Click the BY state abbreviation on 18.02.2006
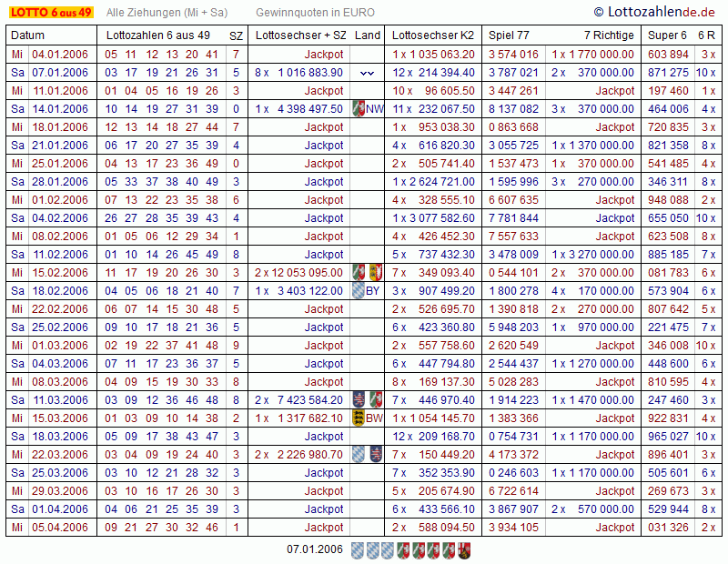Viewport: 728px width, 564px height. (373, 290)
